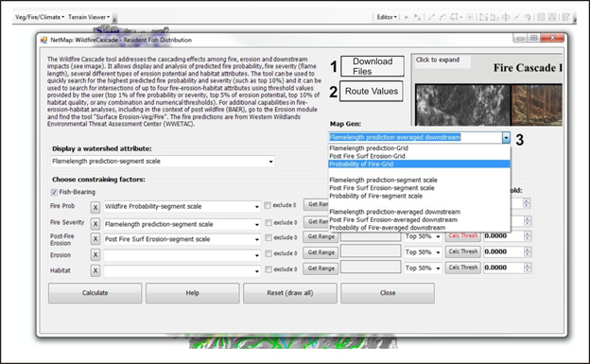
Task: Open the Top 50% dropdown in Habitat row
Action: [x=438, y=269]
